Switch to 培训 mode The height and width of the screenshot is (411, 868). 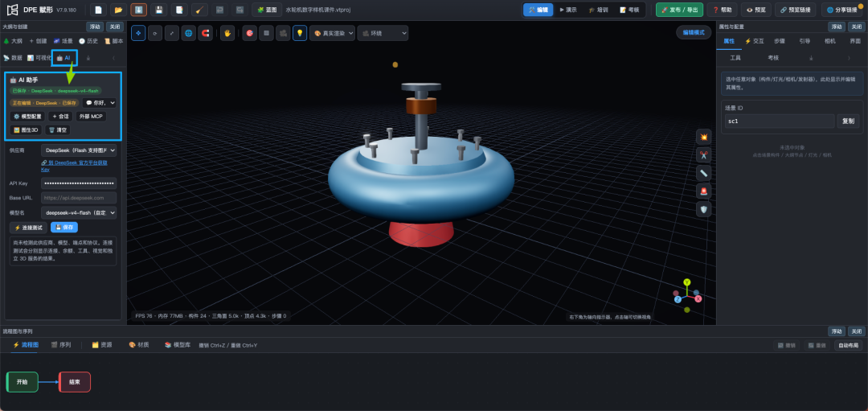click(x=599, y=10)
